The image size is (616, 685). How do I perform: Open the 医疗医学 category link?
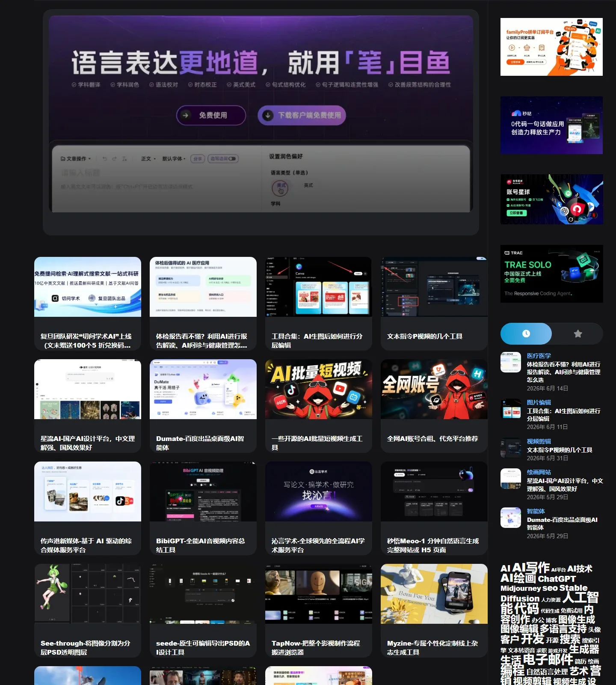[539, 356]
